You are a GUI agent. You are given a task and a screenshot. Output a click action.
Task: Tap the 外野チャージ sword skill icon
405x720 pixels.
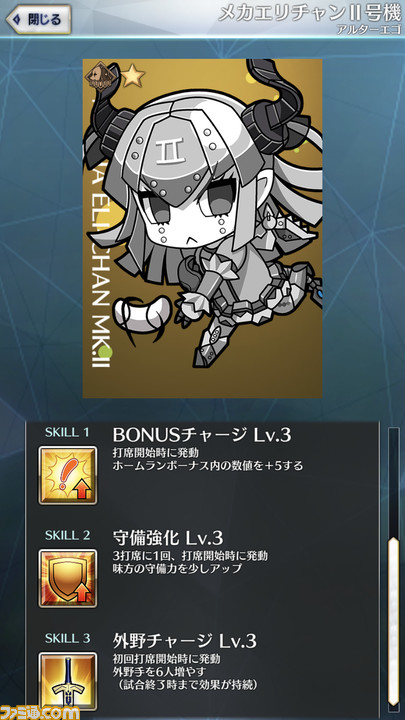[x=68, y=681]
